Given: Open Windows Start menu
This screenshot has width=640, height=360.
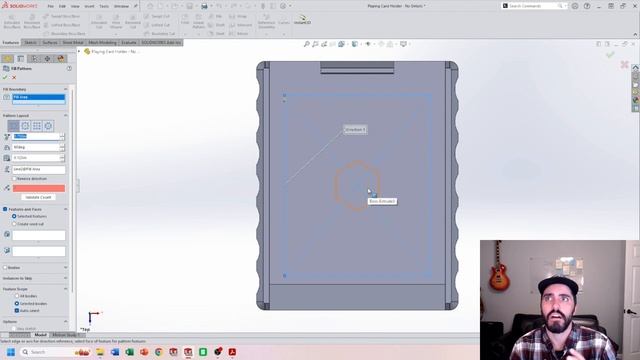Looking at the screenshot, I should pos(11,352).
